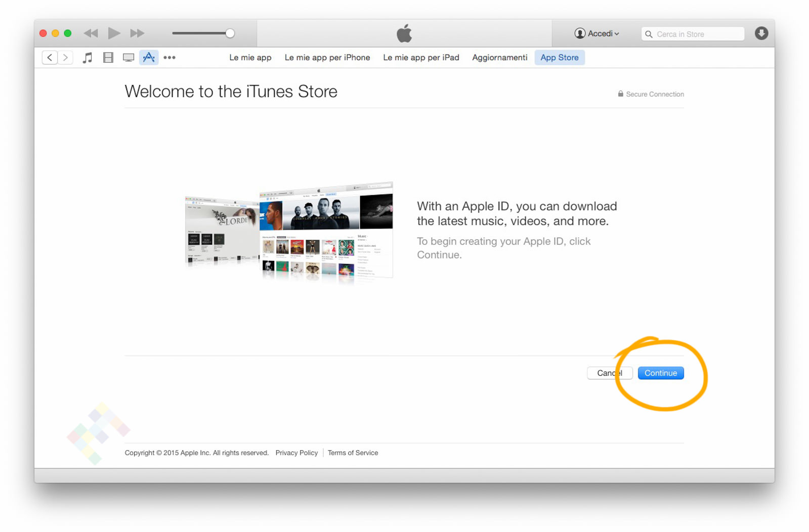Viewport: 809px width, 532px height.
Task: Skip forward with the fast-forward button
Action: (x=137, y=33)
